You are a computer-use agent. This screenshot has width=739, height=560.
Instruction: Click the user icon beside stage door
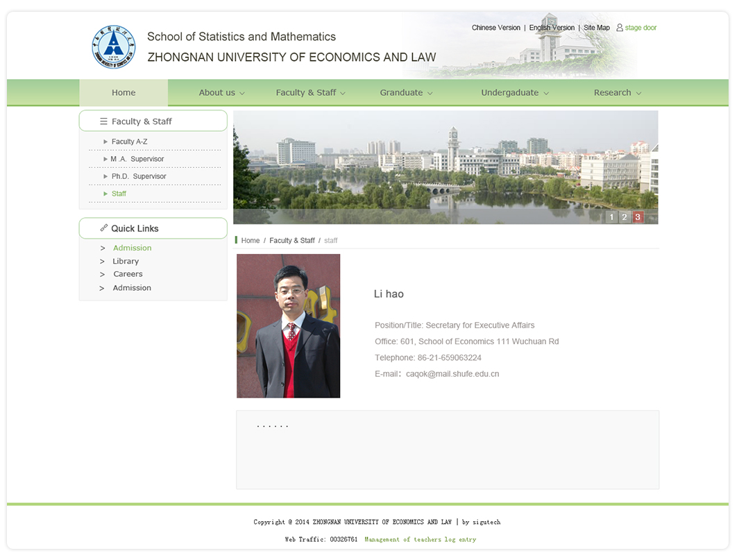pos(619,27)
